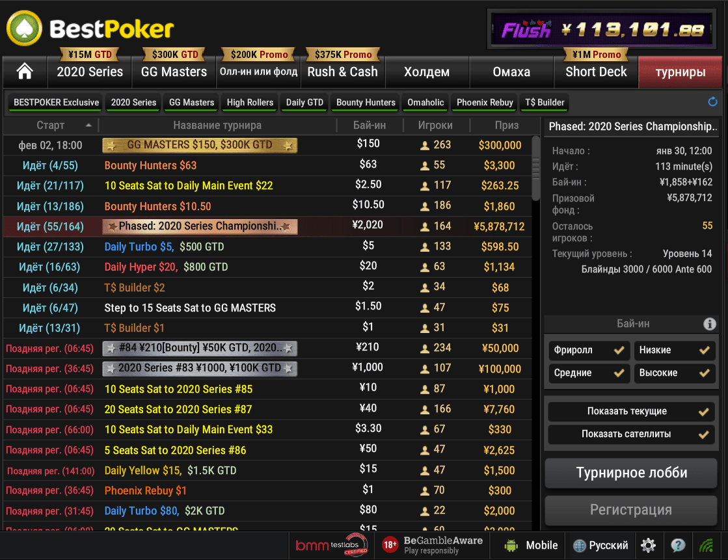728x560 pixels.
Task: Open Rush & Cash tab
Action: [x=343, y=72]
